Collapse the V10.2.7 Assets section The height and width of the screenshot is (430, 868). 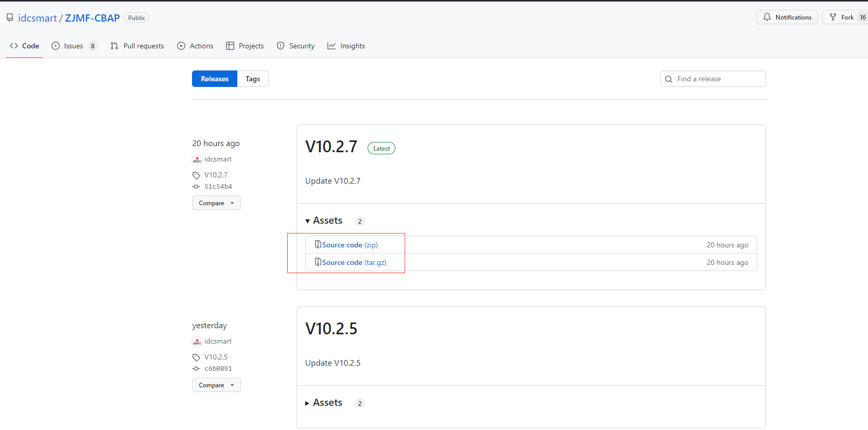pyautogui.click(x=324, y=221)
